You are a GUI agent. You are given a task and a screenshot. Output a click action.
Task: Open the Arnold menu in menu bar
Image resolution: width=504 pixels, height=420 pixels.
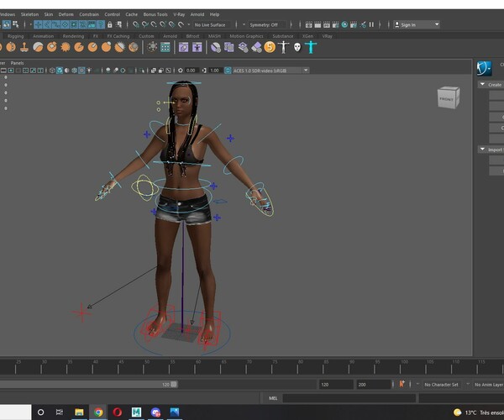(197, 14)
